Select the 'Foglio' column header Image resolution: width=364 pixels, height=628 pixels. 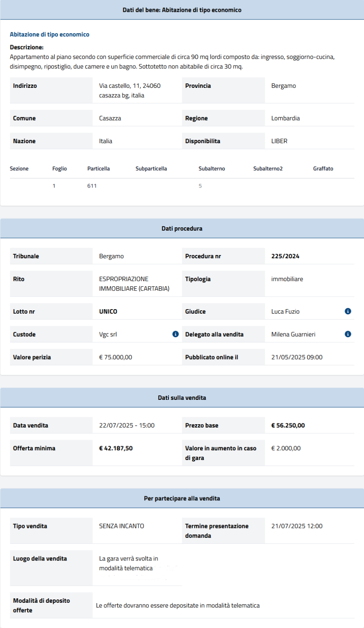tap(60, 168)
